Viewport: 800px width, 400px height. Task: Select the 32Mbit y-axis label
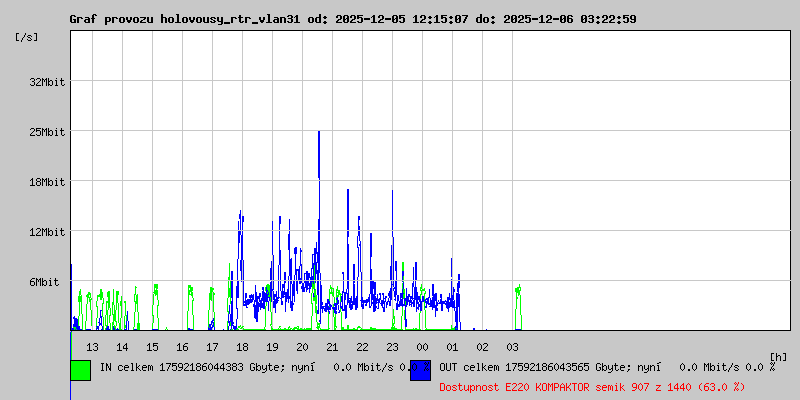coord(47,82)
